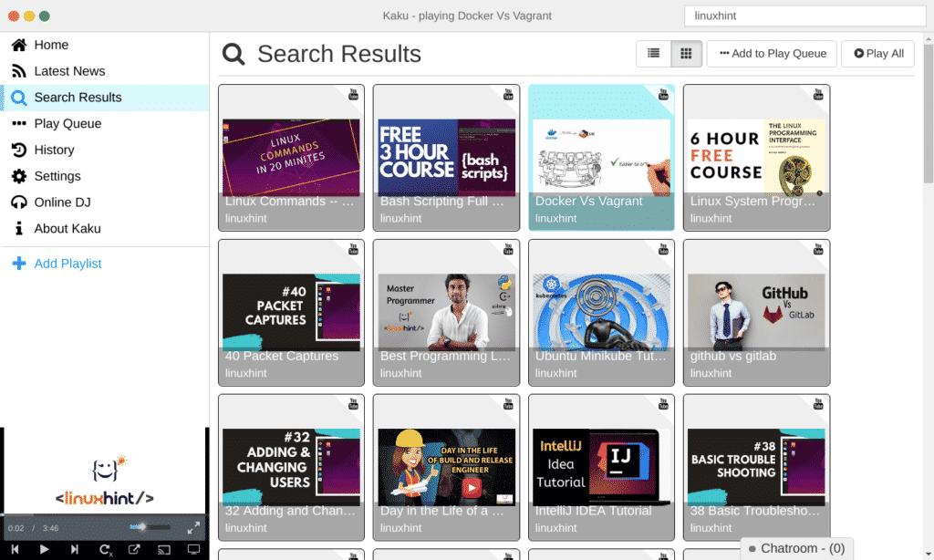The width and height of the screenshot is (934, 560).
Task: Open 32 Adding and Changing Users video
Action: click(x=291, y=468)
